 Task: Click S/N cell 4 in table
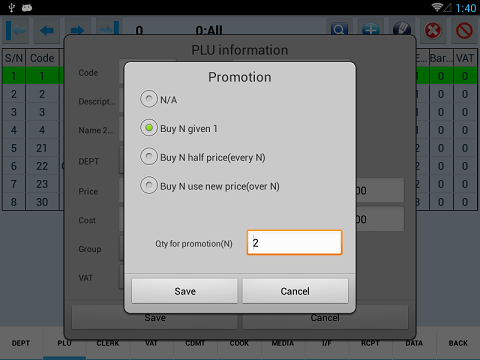pos(14,130)
